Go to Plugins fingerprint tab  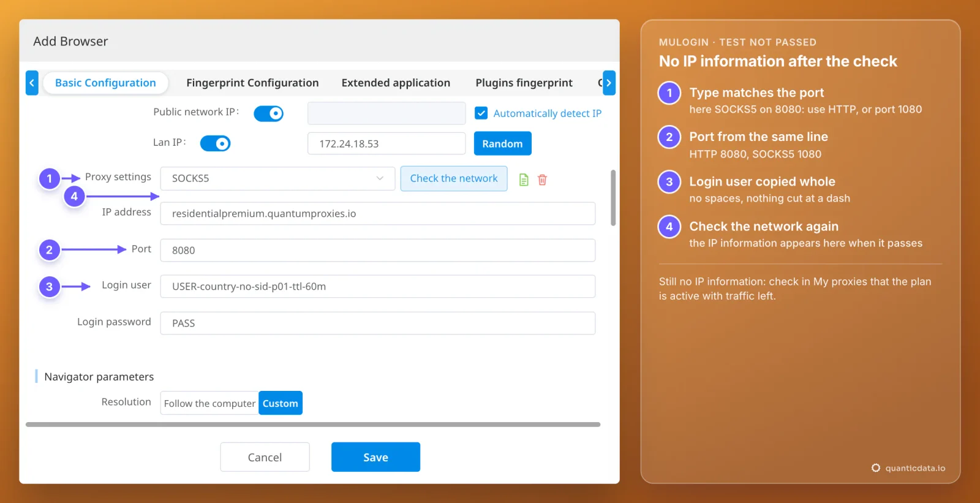(524, 83)
